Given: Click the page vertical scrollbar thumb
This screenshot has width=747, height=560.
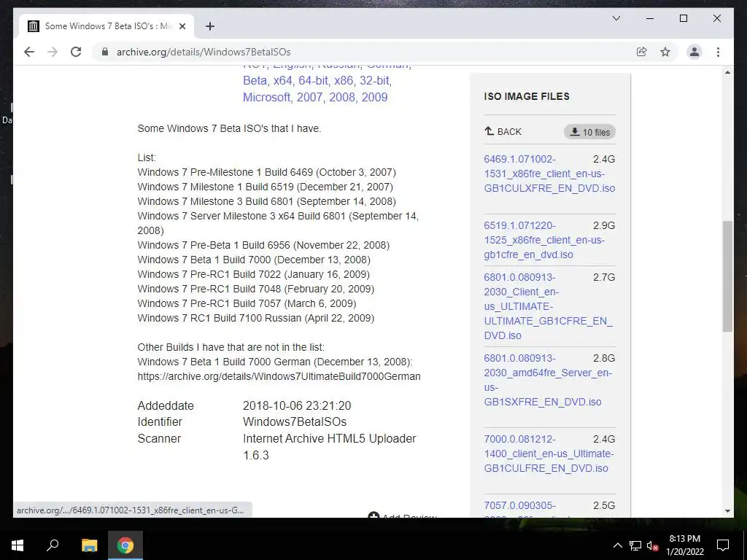Looking at the screenshot, I should [727, 276].
